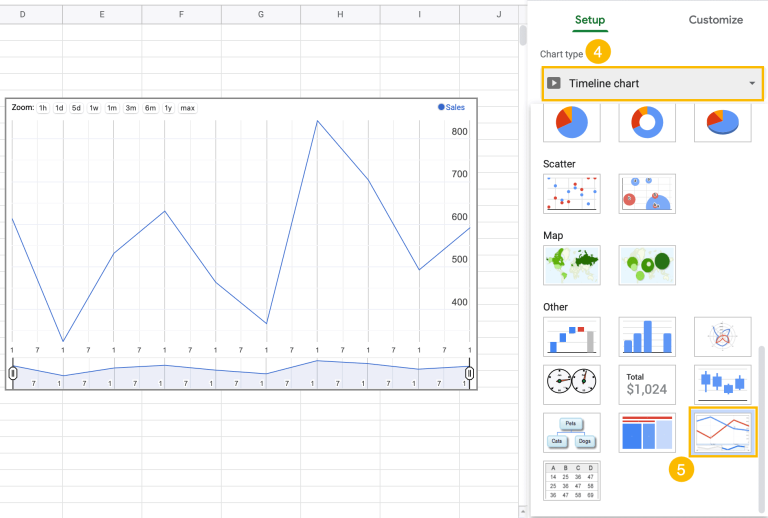The height and width of the screenshot is (518, 768).
Task: Click column header H
Action: (x=340, y=15)
